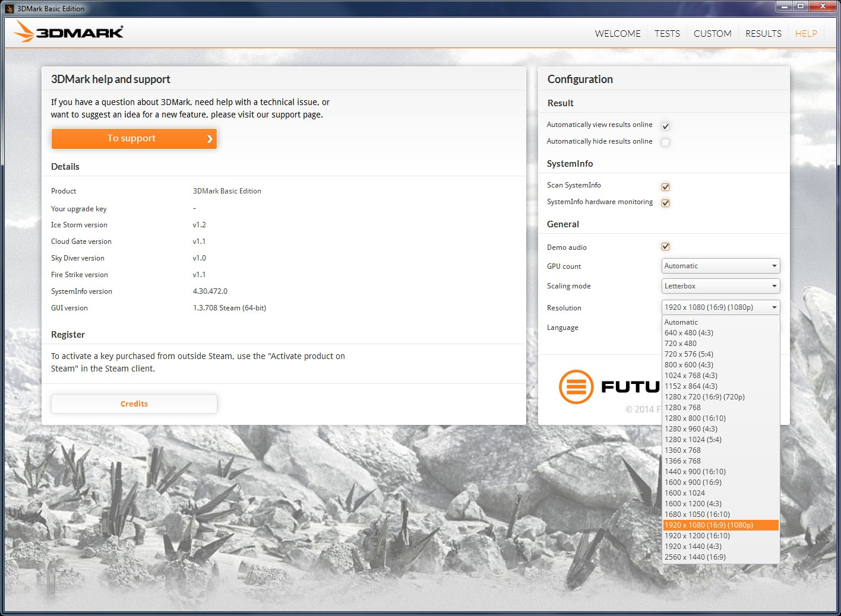Select 1280 x 800 (16:10) resolution
This screenshot has width=841, height=616.
(x=720, y=418)
